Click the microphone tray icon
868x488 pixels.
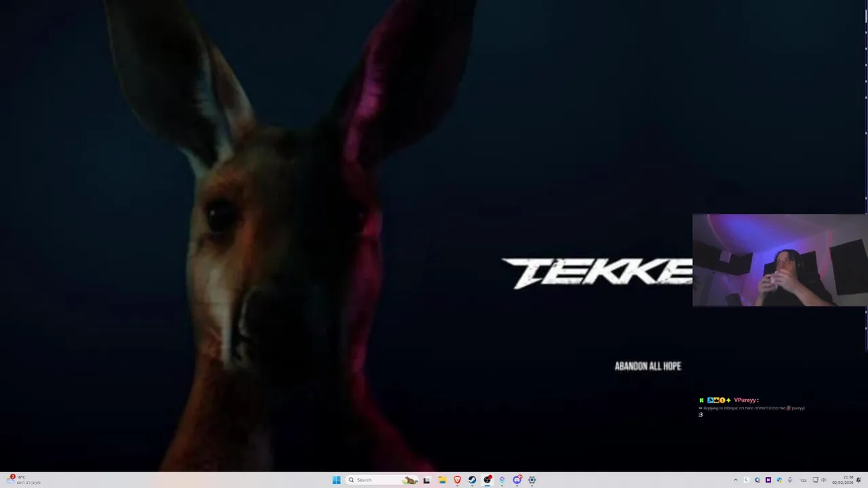[x=789, y=480]
